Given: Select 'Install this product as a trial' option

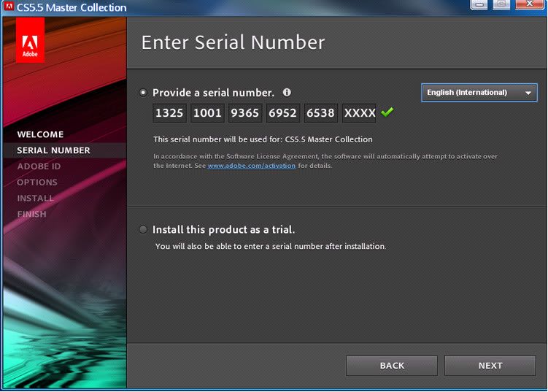Looking at the screenshot, I should (x=142, y=229).
